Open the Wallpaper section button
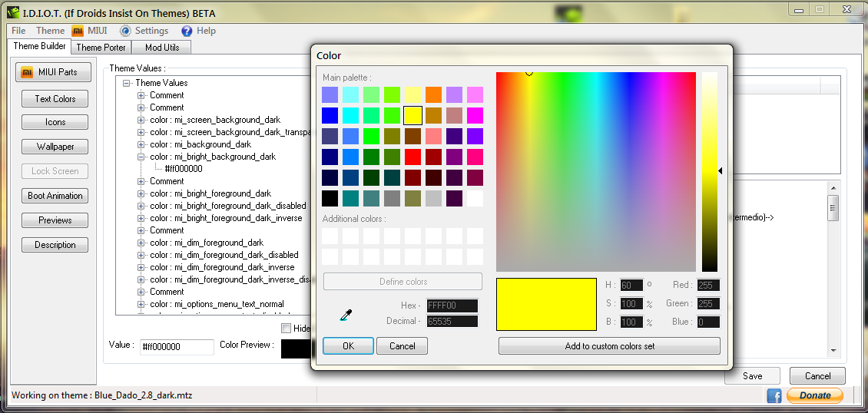868x413 pixels. (55, 147)
